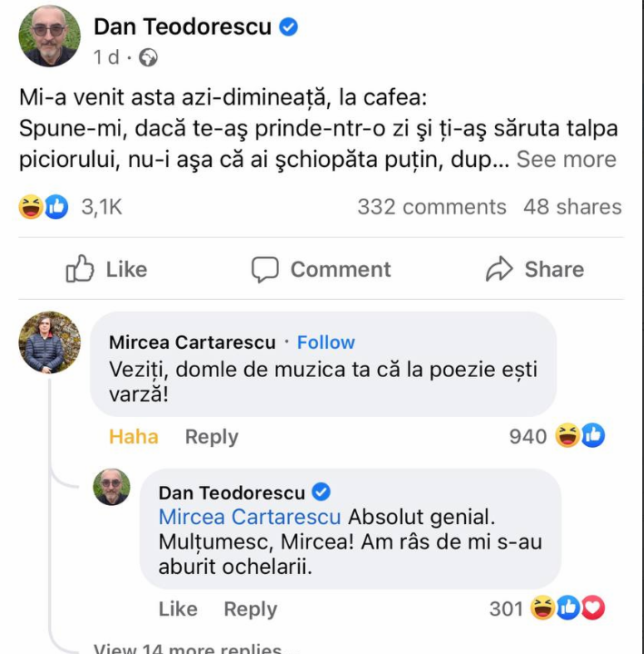The image size is (644, 654).
Task: Click the thumbs-up Like icon on the post
Action: (81, 269)
